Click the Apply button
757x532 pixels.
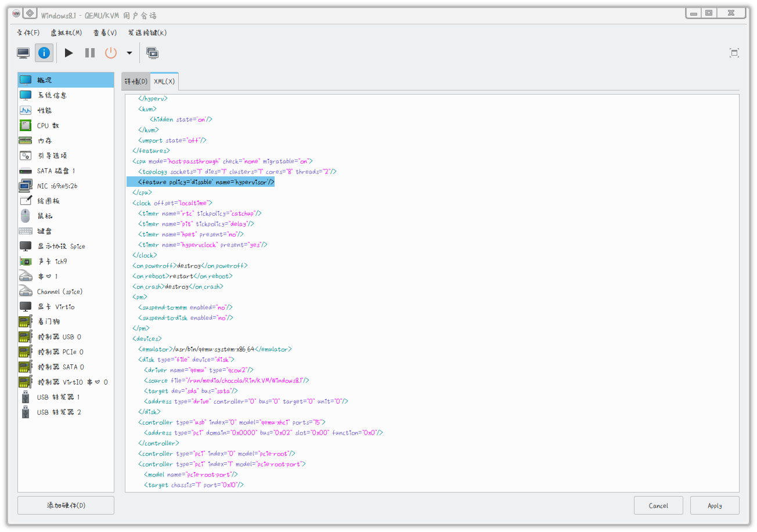click(x=715, y=505)
